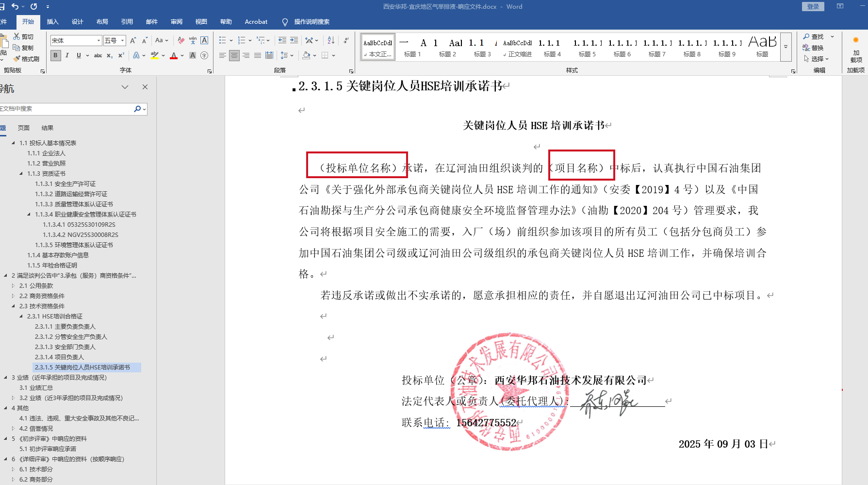Apply red font color
This screenshot has width=868, height=485.
tap(174, 55)
